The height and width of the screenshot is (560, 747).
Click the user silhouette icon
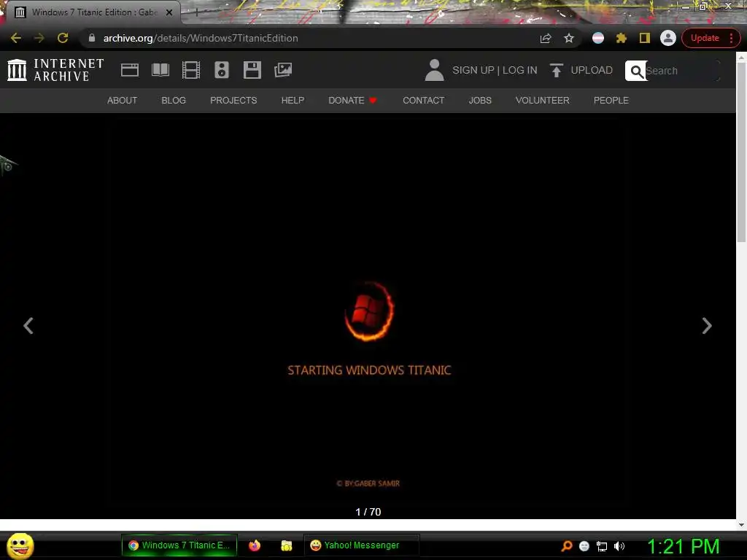click(434, 70)
